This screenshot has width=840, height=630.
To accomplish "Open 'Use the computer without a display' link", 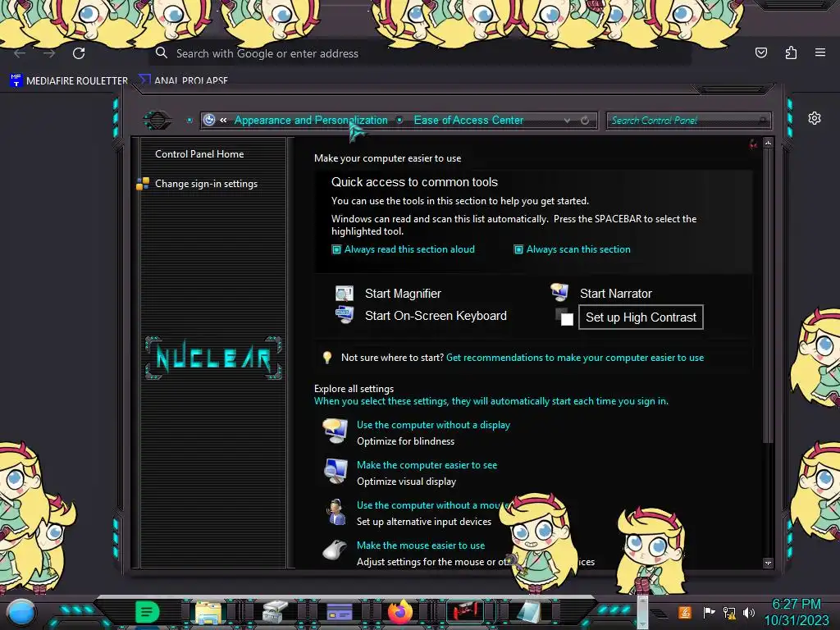I will click(x=433, y=425).
